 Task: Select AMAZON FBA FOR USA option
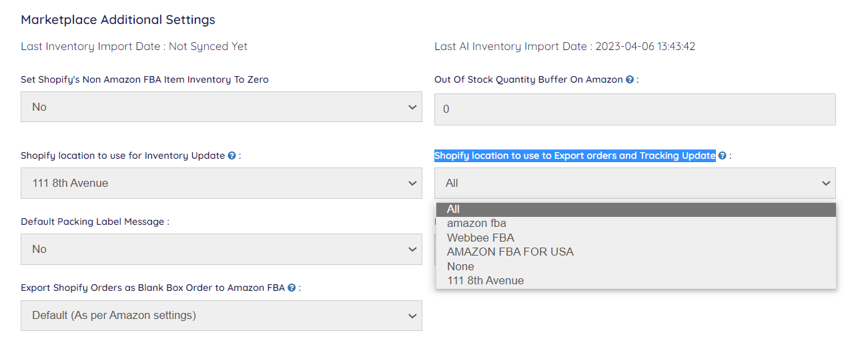pyautogui.click(x=510, y=252)
